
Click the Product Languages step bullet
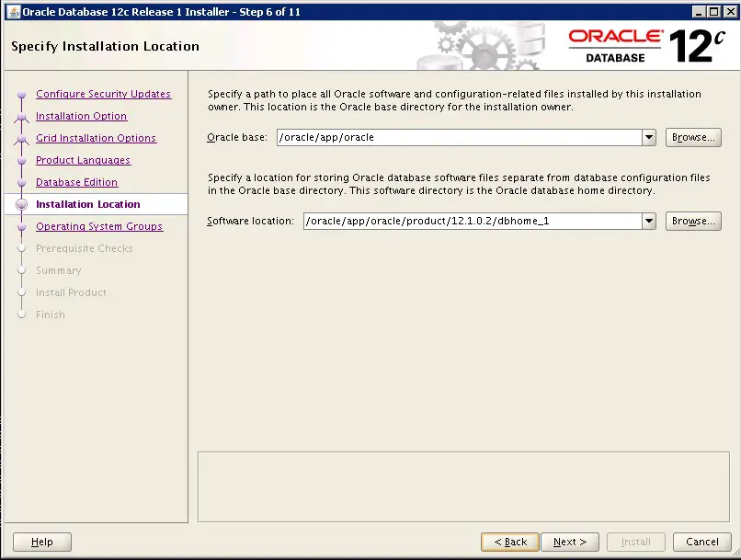[x=21, y=160]
